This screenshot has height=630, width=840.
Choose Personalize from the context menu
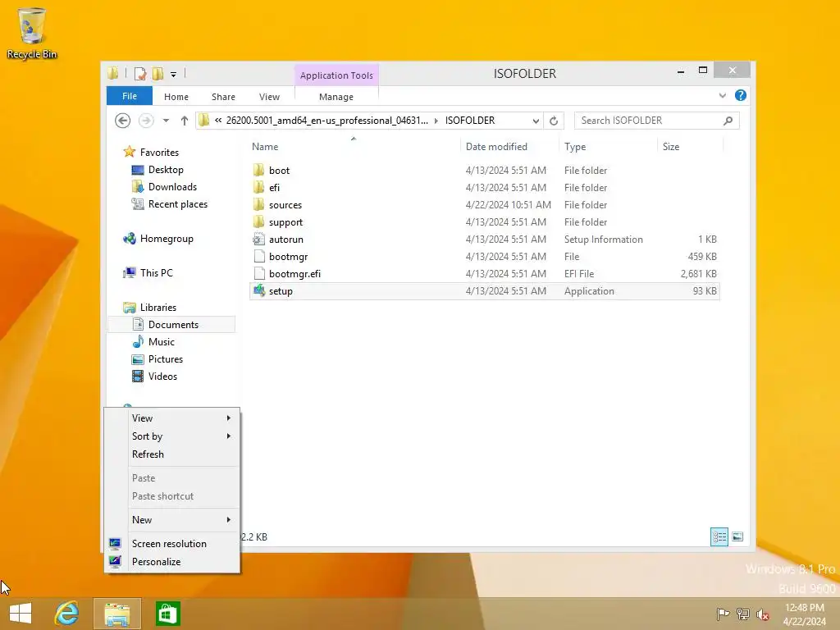(x=172, y=562)
